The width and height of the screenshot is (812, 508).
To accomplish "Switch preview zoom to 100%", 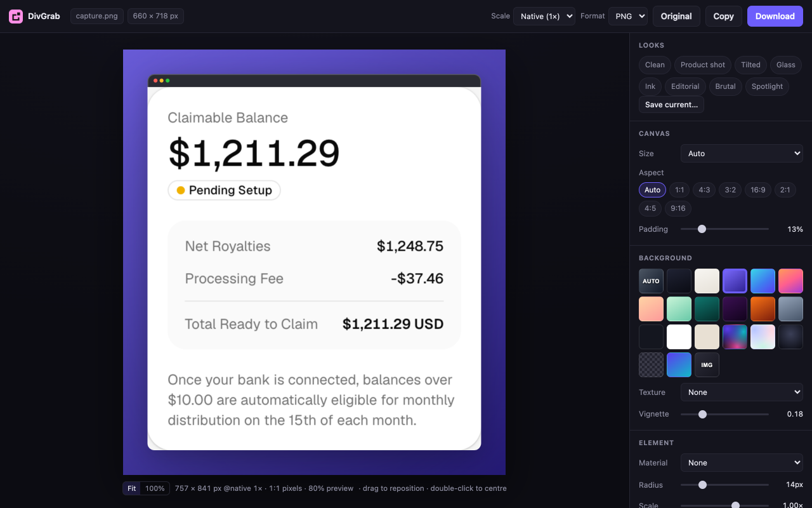I will tap(155, 488).
